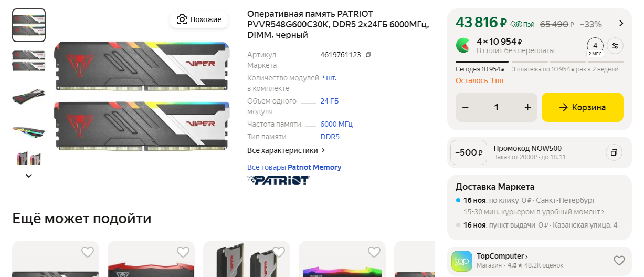
Task: Copy the NOW500 promo code
Action: (614, 152)
